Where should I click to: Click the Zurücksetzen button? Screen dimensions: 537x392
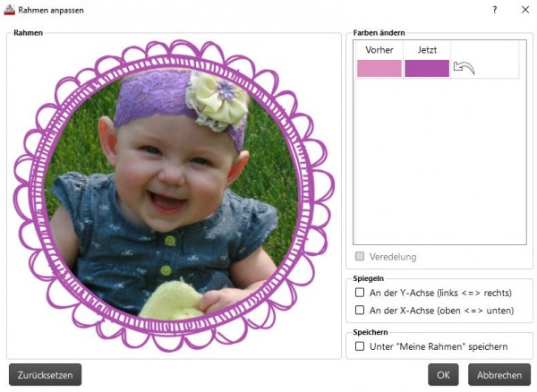click(46, 375)
